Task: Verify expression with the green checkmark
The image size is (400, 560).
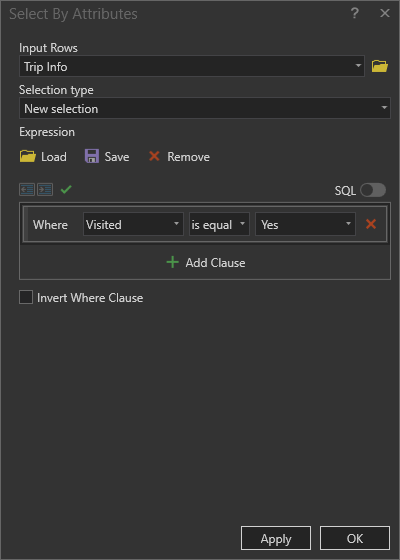Action: [x=66, y=189]
